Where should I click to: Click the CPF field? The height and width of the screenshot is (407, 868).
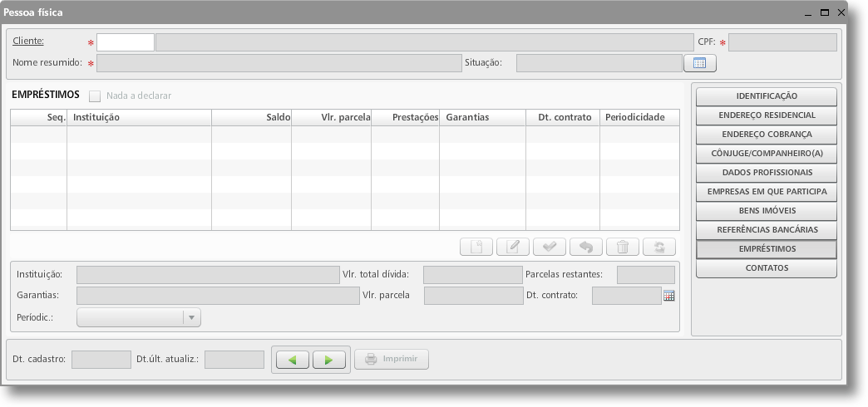pos(782,42)
